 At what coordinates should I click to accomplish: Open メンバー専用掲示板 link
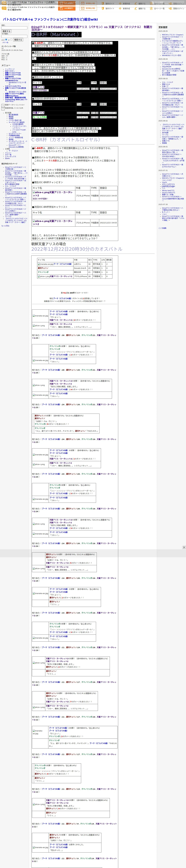[x=16, y=137]
